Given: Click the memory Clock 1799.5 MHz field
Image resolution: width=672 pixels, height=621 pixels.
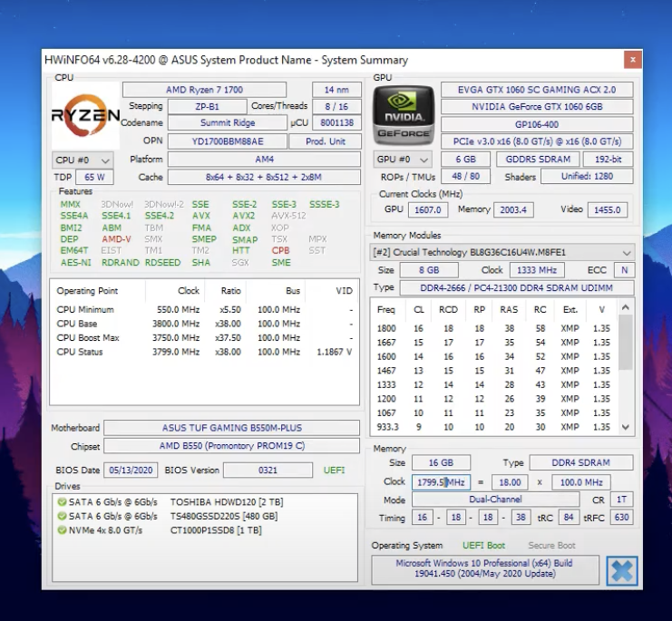Looking at the screenshot, I should coord(440,482).
